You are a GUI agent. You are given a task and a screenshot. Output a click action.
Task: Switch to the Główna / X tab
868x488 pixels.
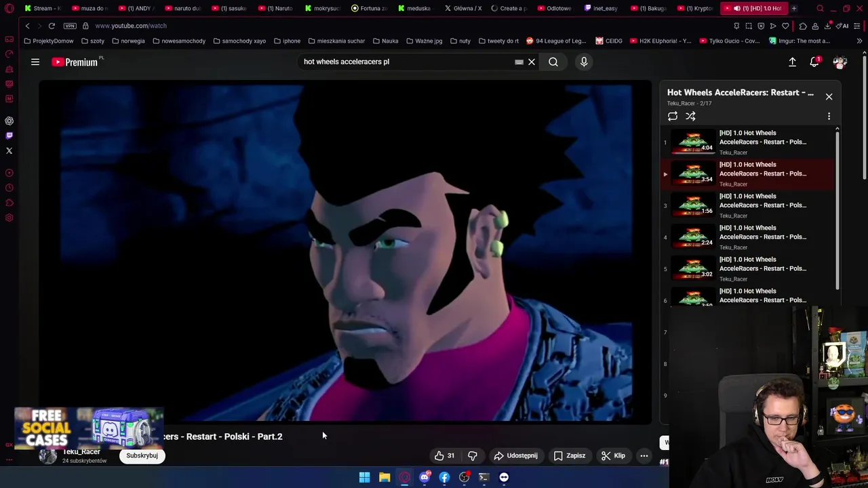462,9
